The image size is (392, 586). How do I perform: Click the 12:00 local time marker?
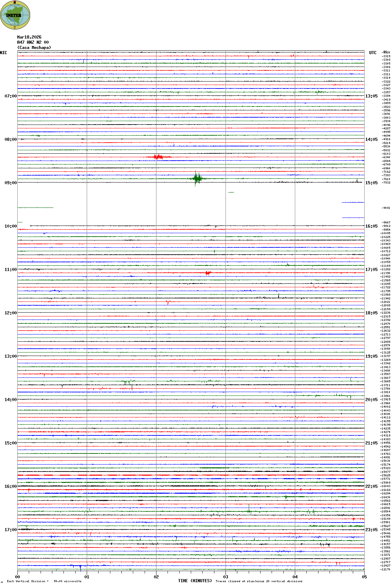10,313
